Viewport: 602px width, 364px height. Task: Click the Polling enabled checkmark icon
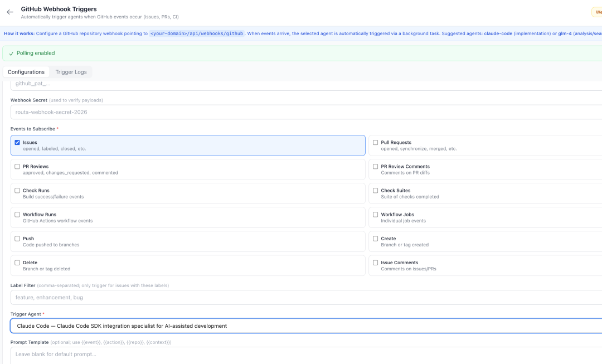pos(11,54)
